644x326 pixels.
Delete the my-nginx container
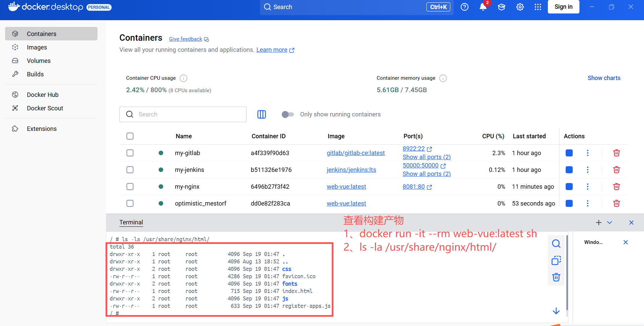pyautogui.click(x=616, y=186)
